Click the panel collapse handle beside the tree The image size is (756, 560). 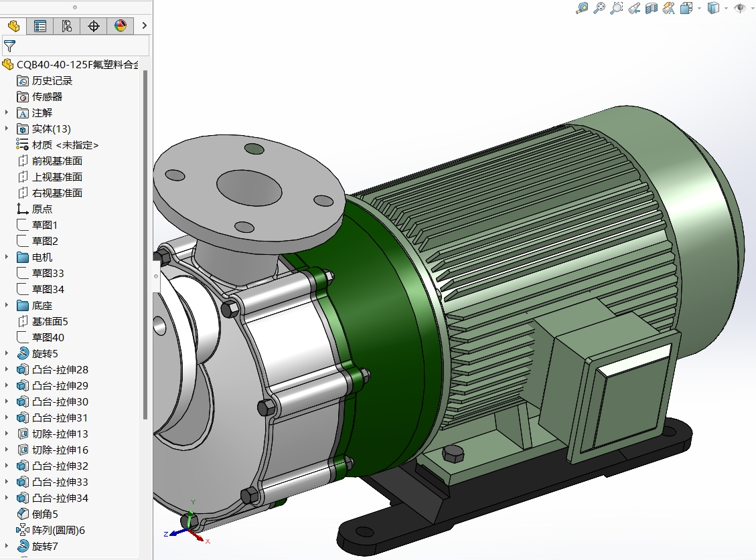(x=156, y=276)
